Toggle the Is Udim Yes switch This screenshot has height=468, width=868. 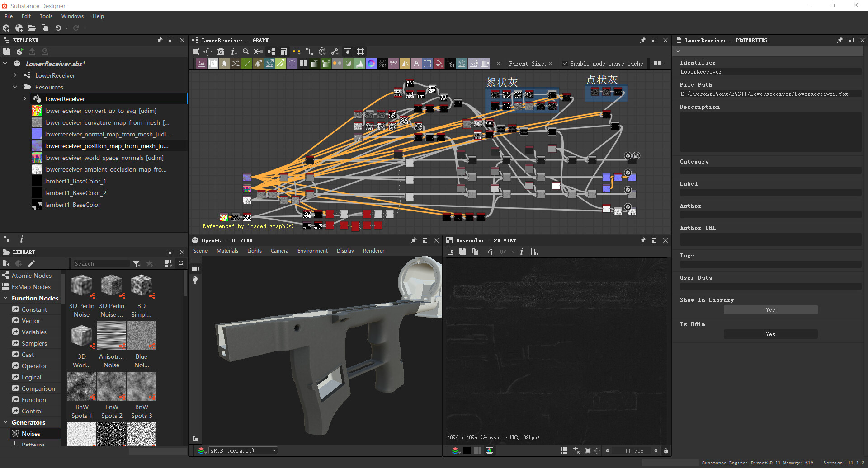coord(770,334)
